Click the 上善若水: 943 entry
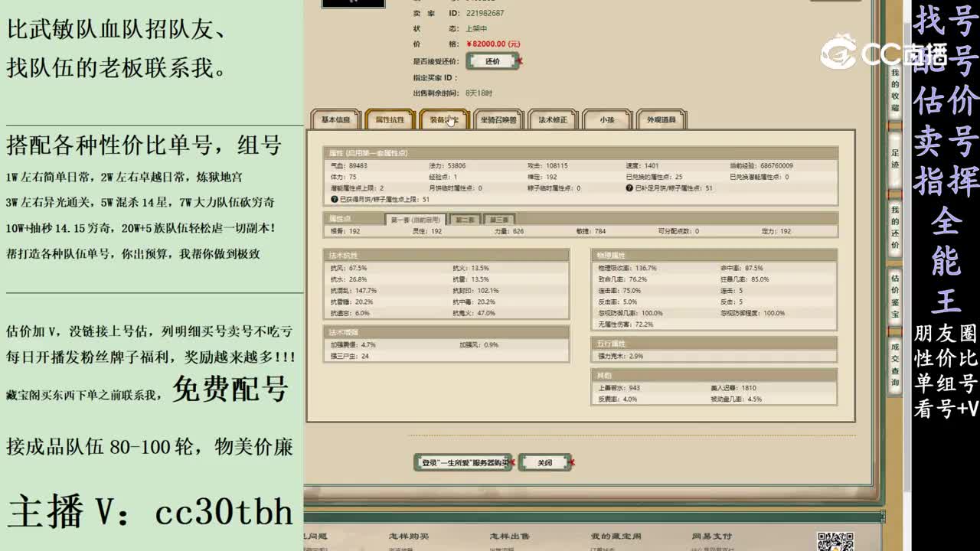This screenshot has height=551, width=980. coord(619,388)
